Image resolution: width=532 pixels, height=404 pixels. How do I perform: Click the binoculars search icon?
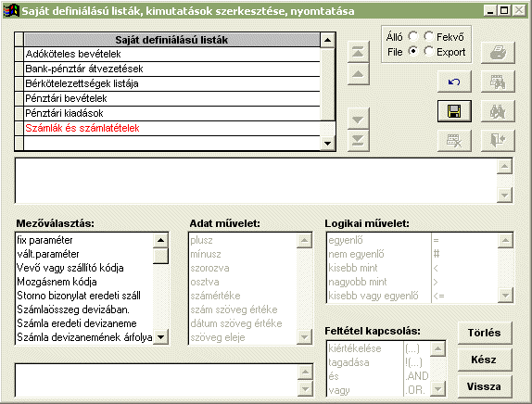click(498, 111)
